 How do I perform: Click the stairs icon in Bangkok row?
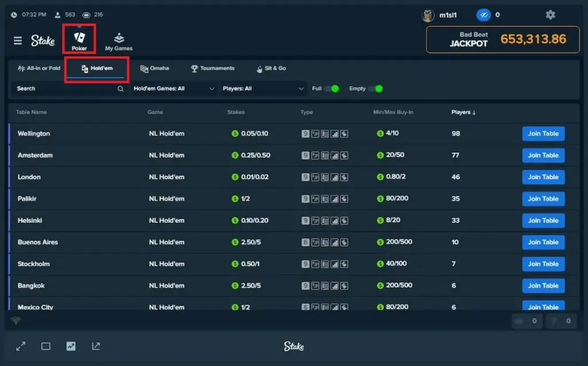pos(335,286)
